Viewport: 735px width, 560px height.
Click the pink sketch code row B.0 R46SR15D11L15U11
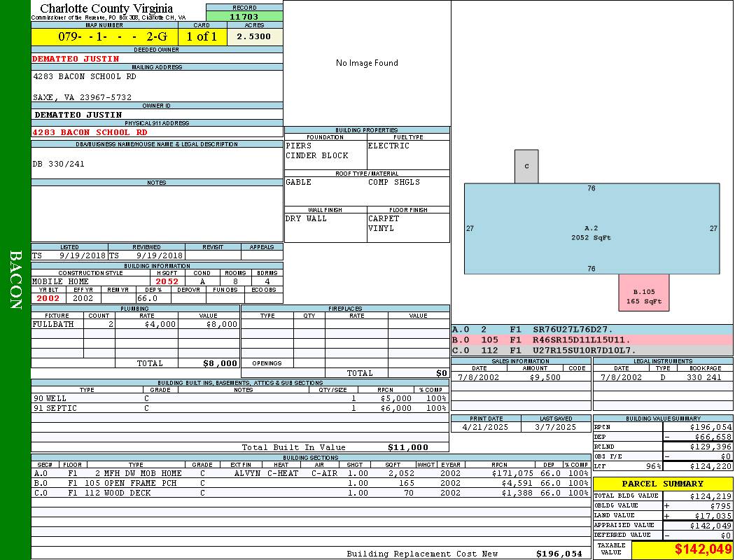click(x=592, y=339)
